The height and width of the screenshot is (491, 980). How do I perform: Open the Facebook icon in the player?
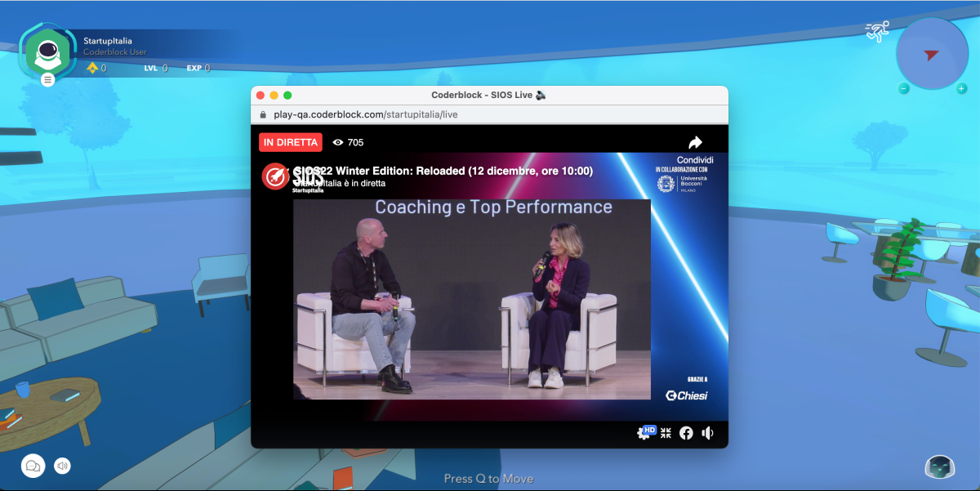click(x=686, y=433)
